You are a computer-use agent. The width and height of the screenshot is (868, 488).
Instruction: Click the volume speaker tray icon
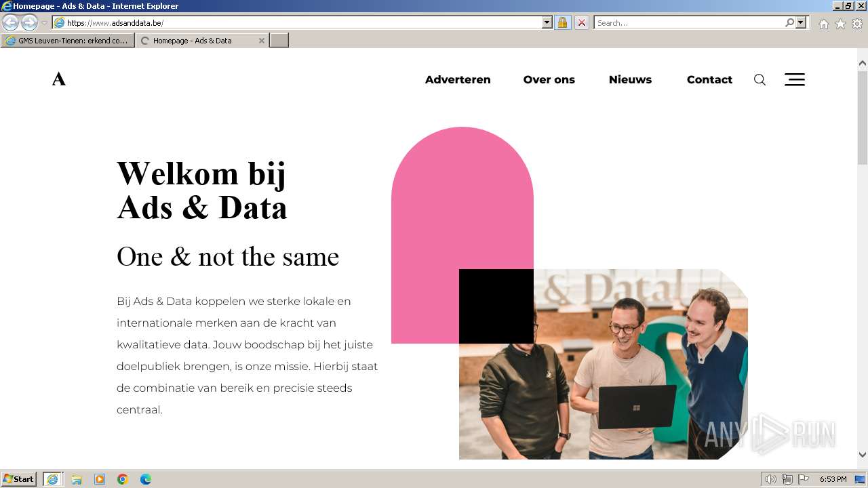[x=770, y=479]
